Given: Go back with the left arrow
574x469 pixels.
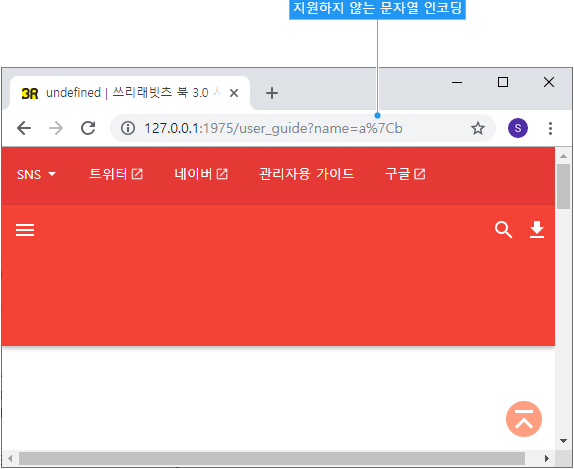Looking at the screenshot, I should pos(24,128).
